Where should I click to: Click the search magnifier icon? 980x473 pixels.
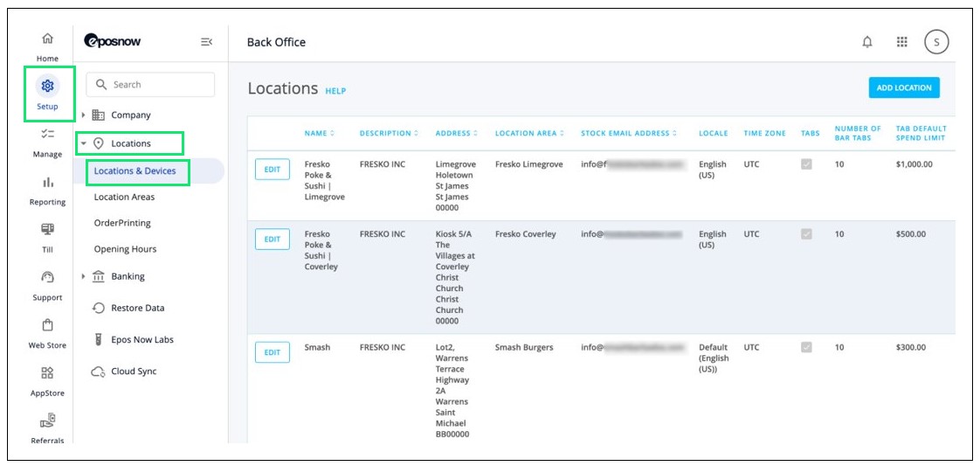[102, 85]
